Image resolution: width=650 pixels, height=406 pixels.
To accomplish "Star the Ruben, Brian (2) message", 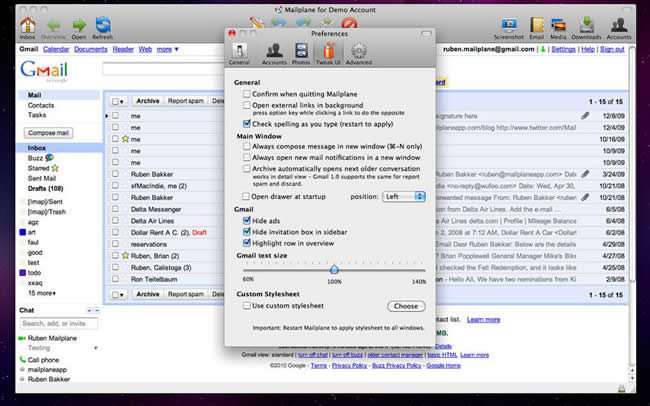I will click(x=126, y=255).
